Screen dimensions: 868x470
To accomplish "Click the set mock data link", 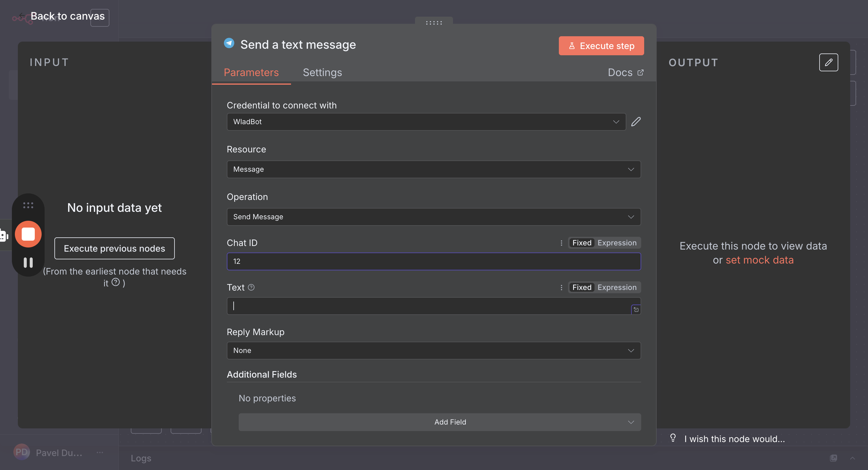I will click(x=759, y=260).
